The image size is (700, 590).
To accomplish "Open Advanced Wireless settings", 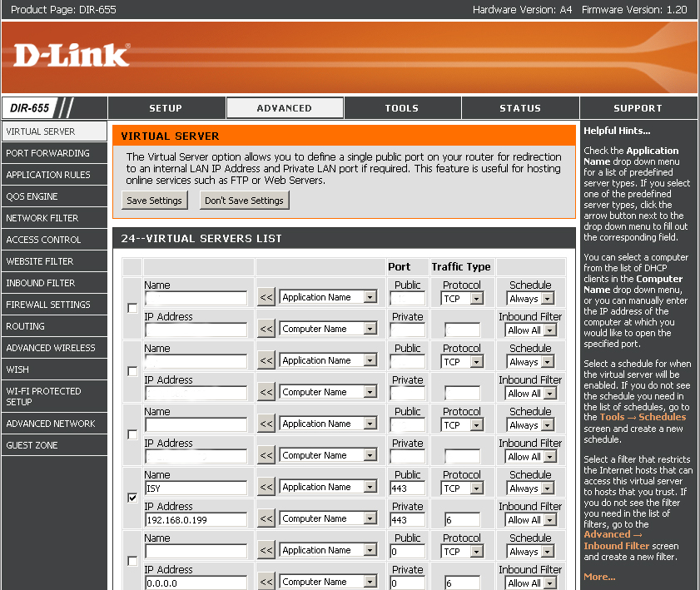I will [54, 348].
